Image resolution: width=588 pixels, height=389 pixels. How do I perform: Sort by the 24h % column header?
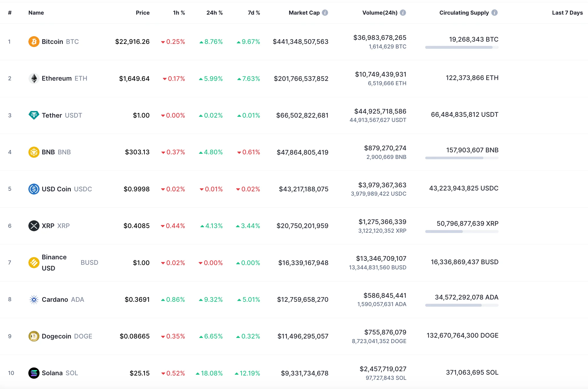(215, 12)
